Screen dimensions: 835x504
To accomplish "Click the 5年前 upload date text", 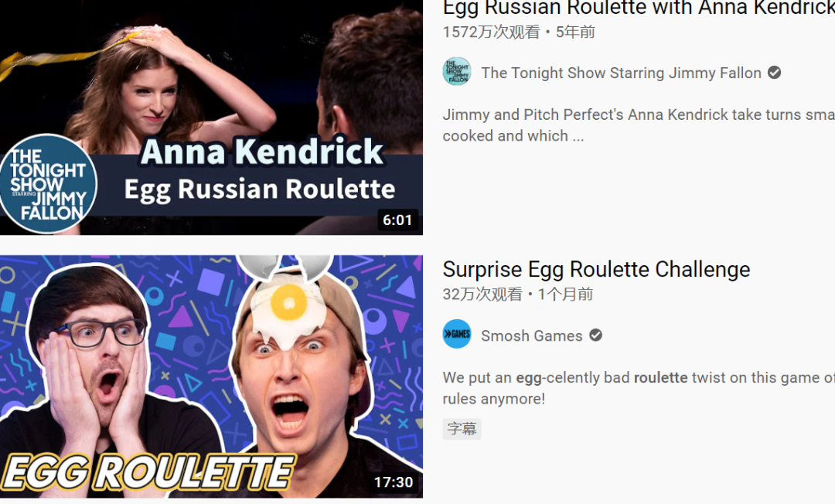I will click(x=575, y=32).
